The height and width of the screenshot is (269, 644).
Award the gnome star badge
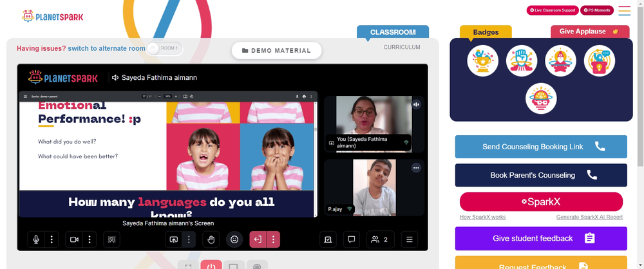tap(560, 60)
